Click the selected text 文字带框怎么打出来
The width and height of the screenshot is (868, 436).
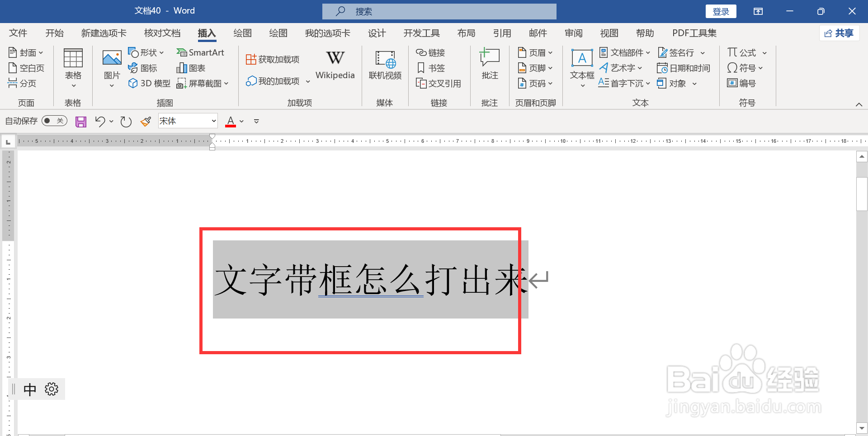pyautogui.click(x=371, y=280)
